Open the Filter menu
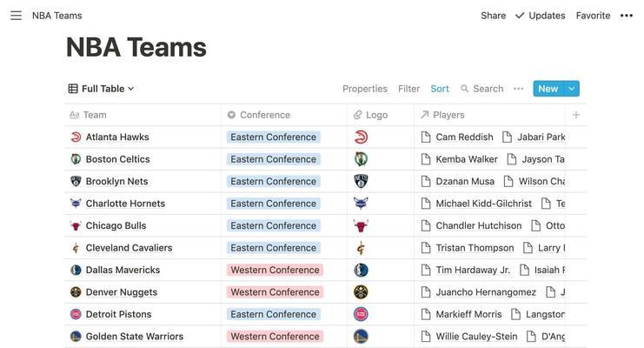 (408, 89)
